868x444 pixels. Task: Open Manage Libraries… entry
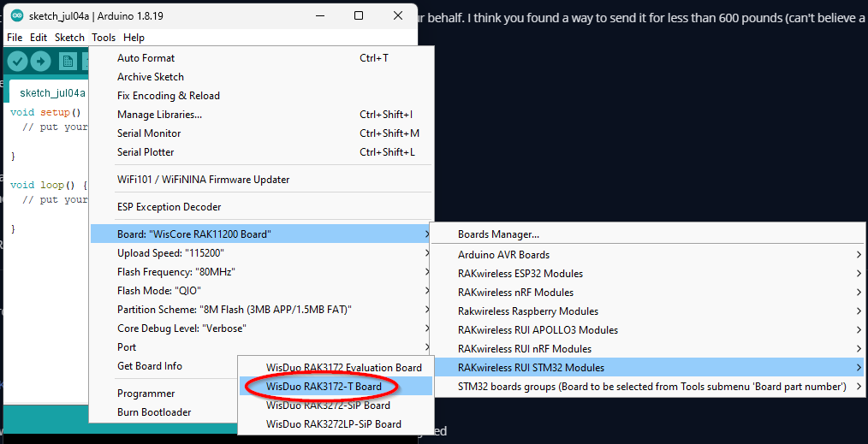click(x=159, y=115)
